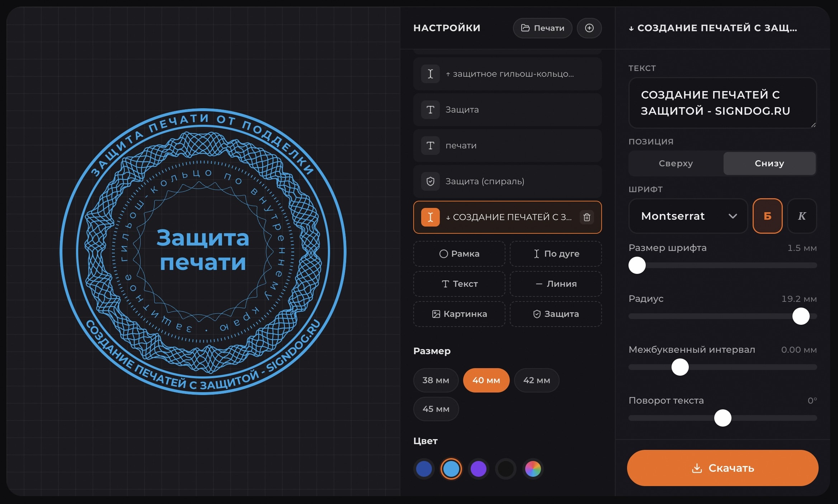Choose black color swatch
This screenshot has width=838, height=504.
click(506, 469)
